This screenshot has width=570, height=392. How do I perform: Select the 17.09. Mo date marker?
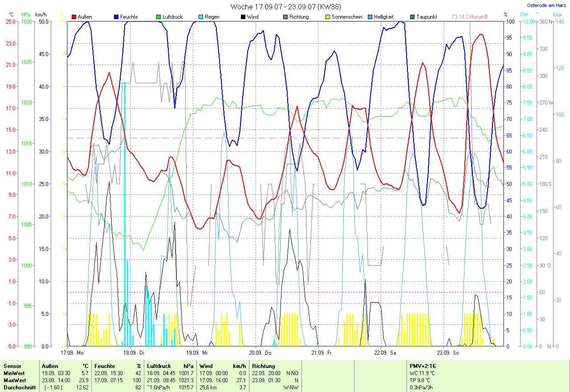[73, 352]
